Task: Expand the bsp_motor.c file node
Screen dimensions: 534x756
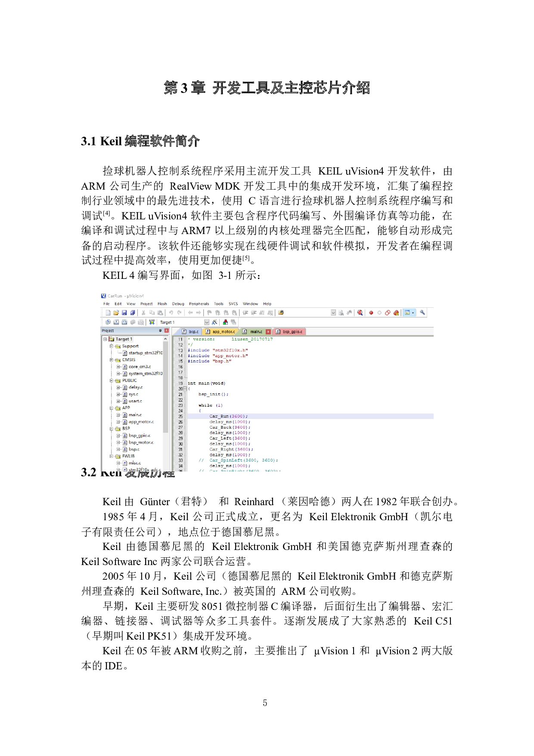Action: point(118,443)
